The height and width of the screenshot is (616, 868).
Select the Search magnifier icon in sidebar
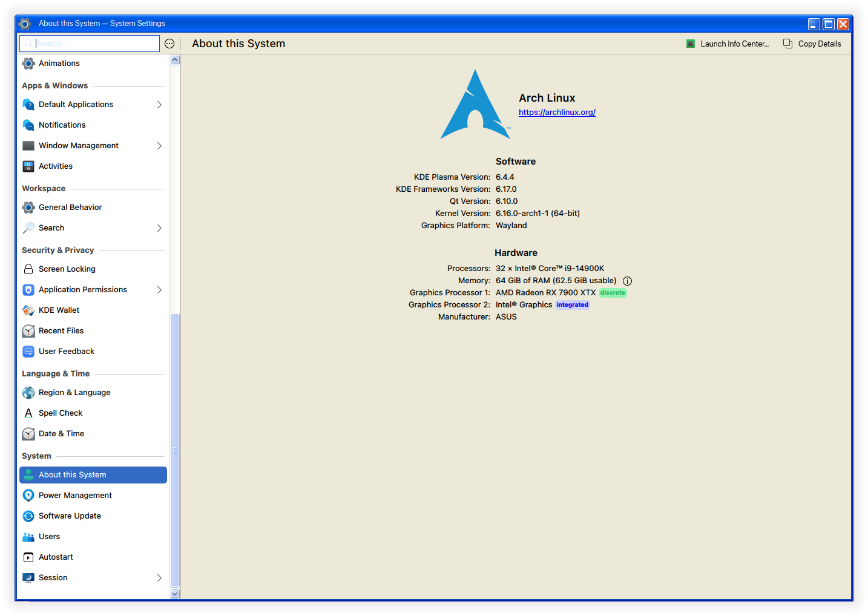[28, 228]
